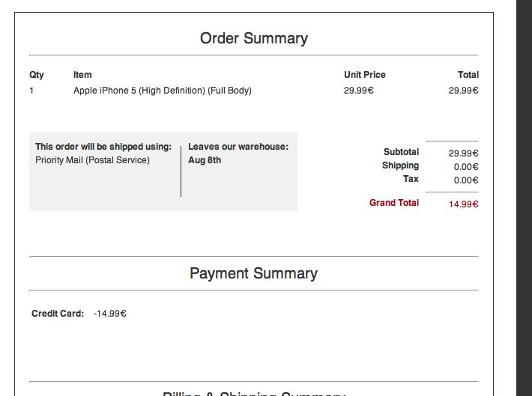Click the item quantity value 1

coord(31,91)
